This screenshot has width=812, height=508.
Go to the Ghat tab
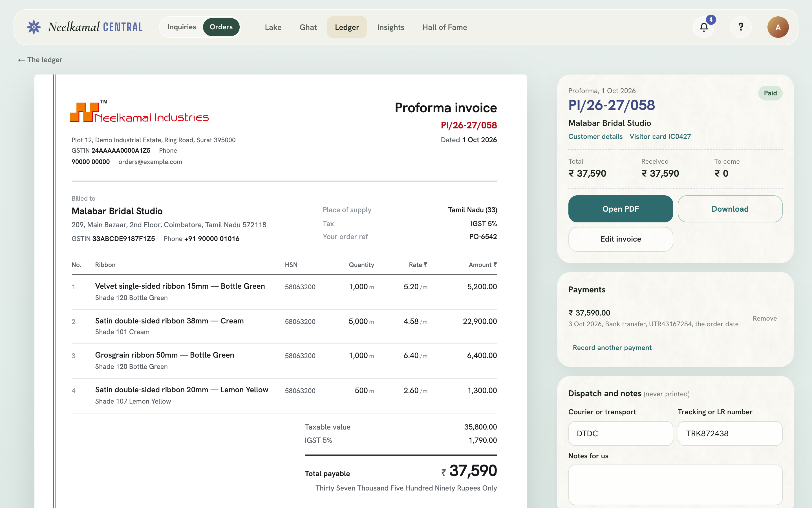(x=308, y=27)
